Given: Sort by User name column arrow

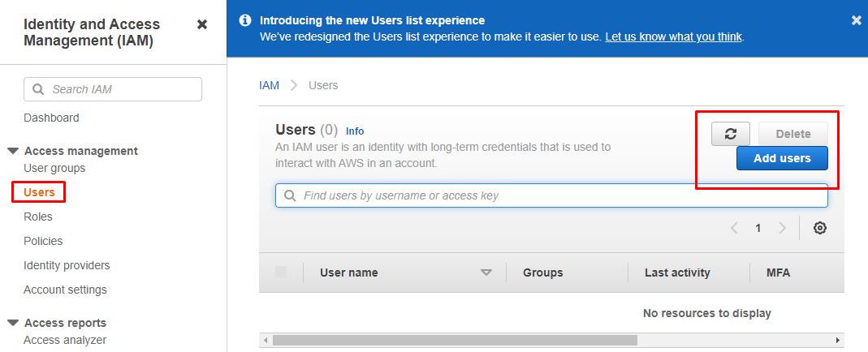Looking at the screenshot, I should pos(486,273).
